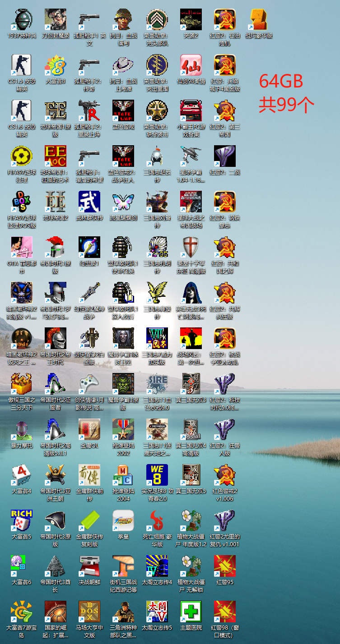Select the GTA 罪恶都市 shortcut
340x644 pixels.
(x=22, y=248)
